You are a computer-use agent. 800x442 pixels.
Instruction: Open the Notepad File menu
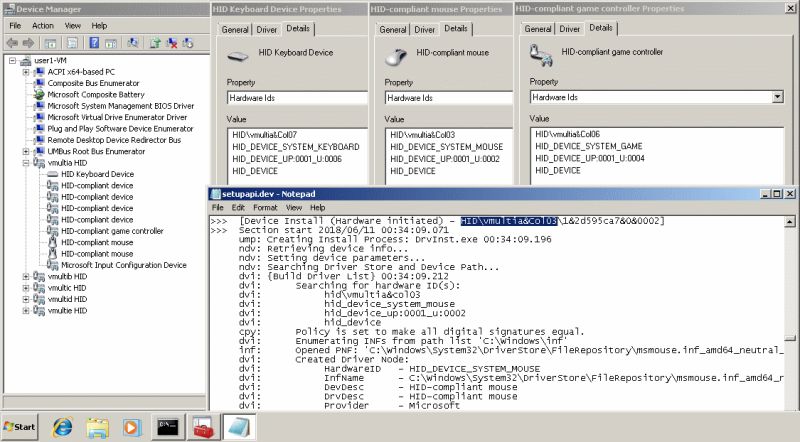(218, 208)
